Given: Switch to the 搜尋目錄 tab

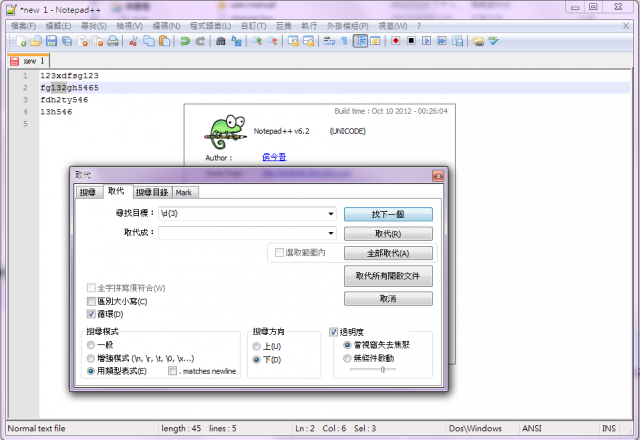Looking at the screenshot, I should [x=152, y=192].
